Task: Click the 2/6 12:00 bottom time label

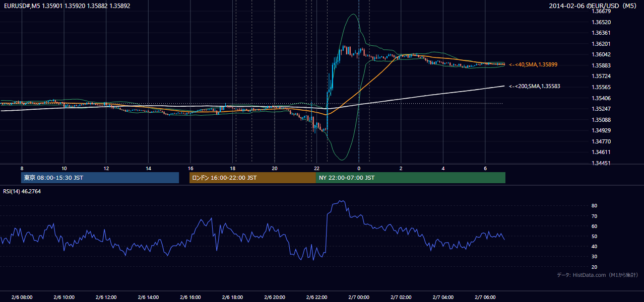Action: 106,297
